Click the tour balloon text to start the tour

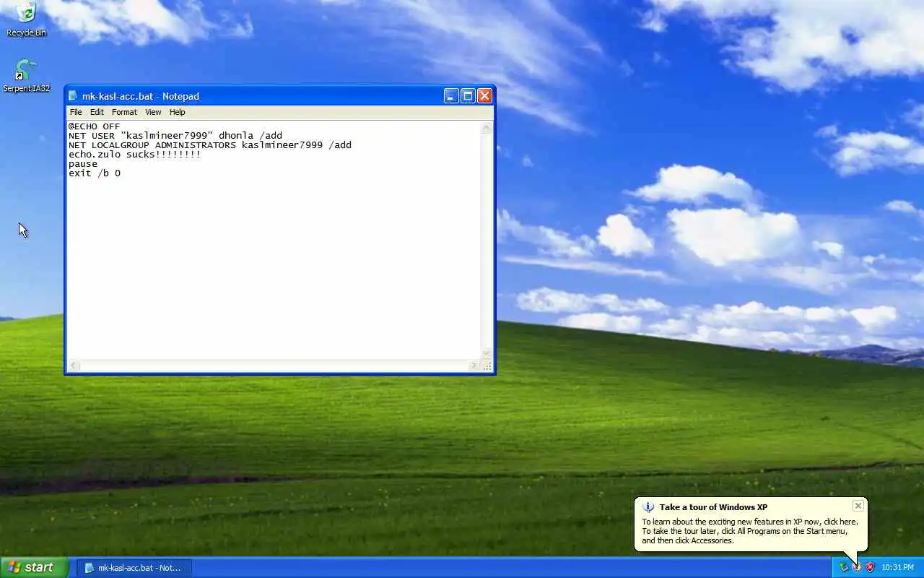coord(750,531)
